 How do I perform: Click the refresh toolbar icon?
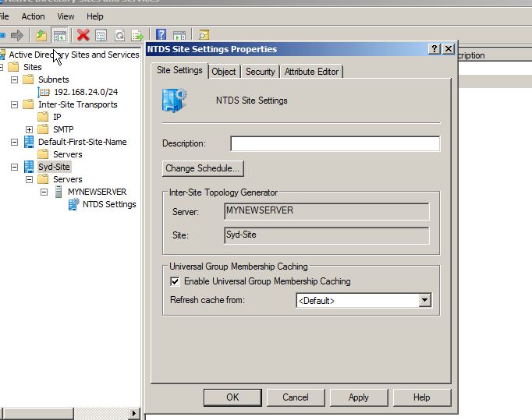[119, 35]
